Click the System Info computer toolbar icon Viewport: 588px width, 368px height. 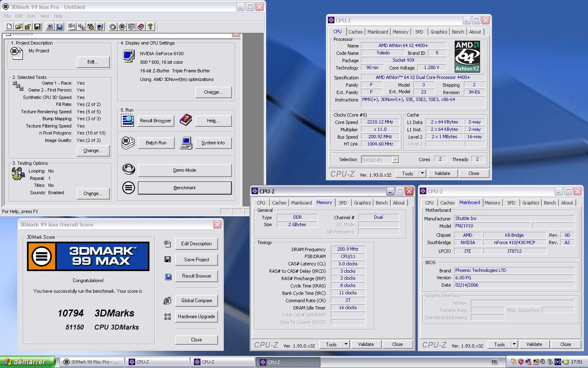tap(50, 27)
